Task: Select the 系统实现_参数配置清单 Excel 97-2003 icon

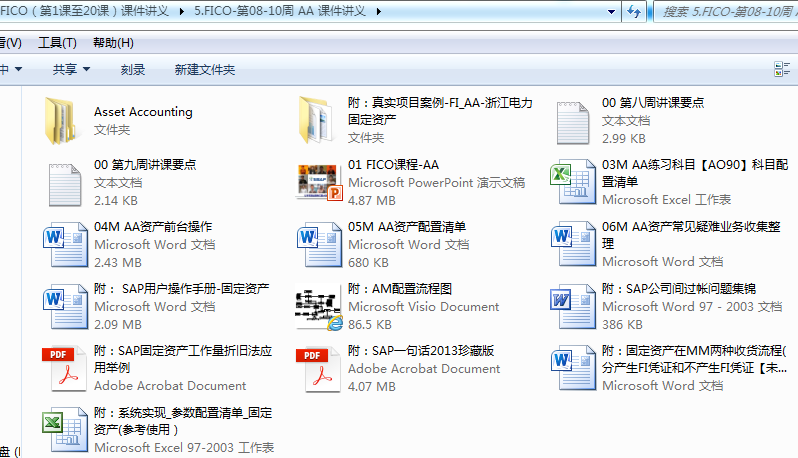Action: 65,429
